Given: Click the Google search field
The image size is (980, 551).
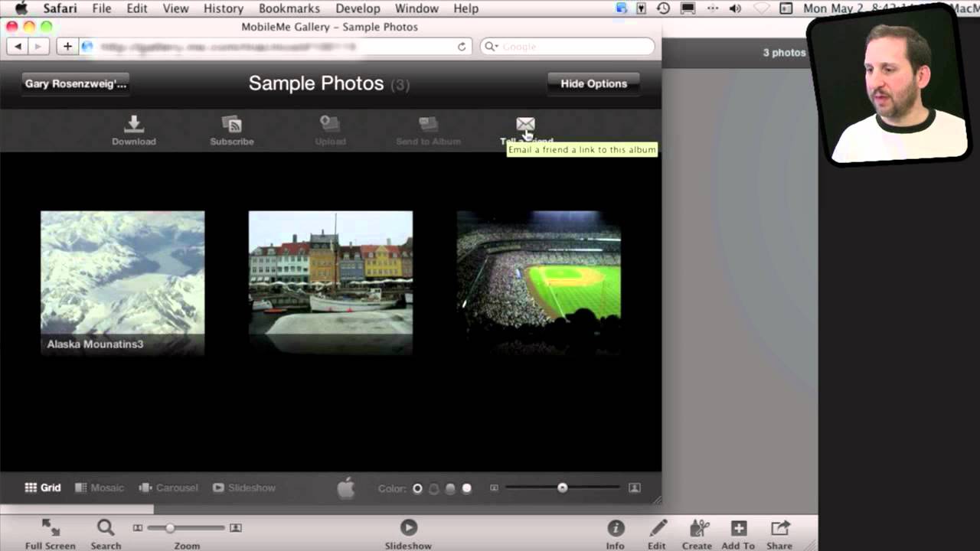Looking at the screenshot, I should point(567,47).
